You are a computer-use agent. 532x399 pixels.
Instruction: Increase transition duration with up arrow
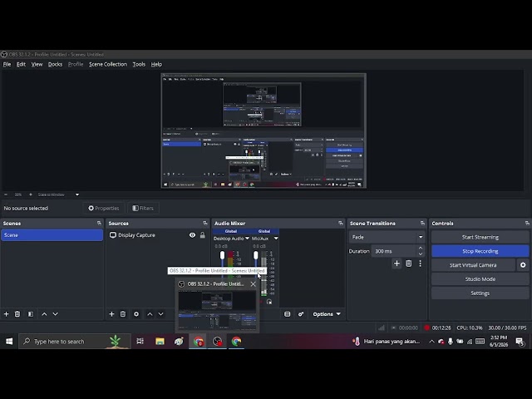(x=421, y=248)
